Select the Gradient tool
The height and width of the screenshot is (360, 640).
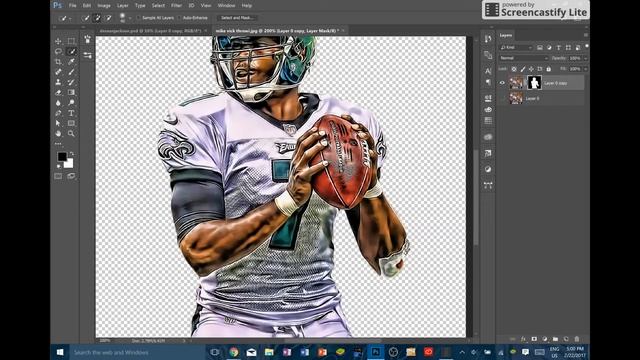click(x=71, y=92)
